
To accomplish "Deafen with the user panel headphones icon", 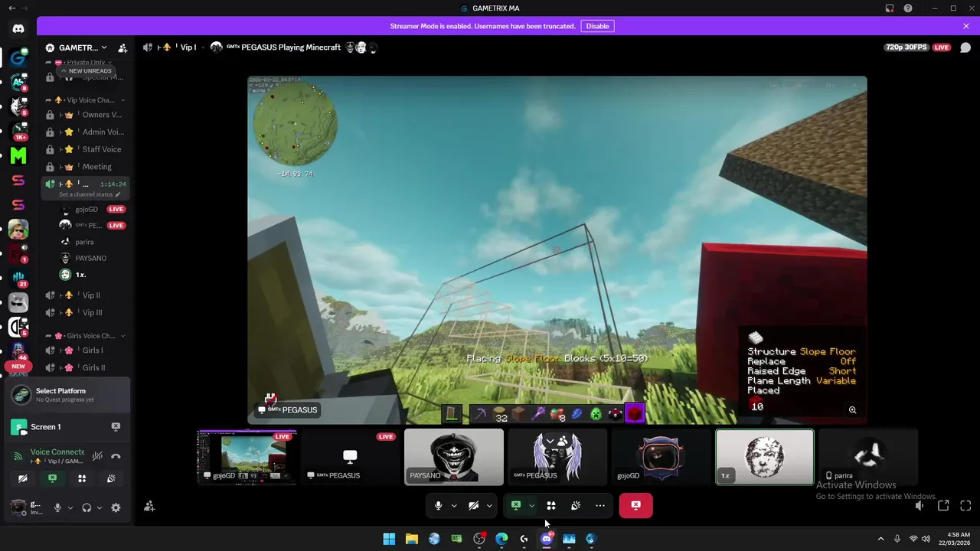I will [87, 507].
